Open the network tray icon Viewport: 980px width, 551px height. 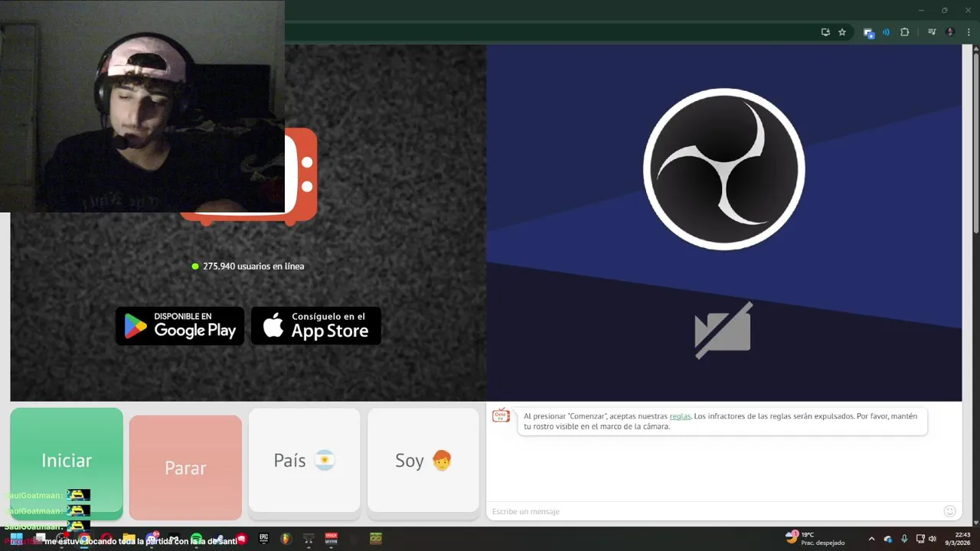click(x=920, y=539)
